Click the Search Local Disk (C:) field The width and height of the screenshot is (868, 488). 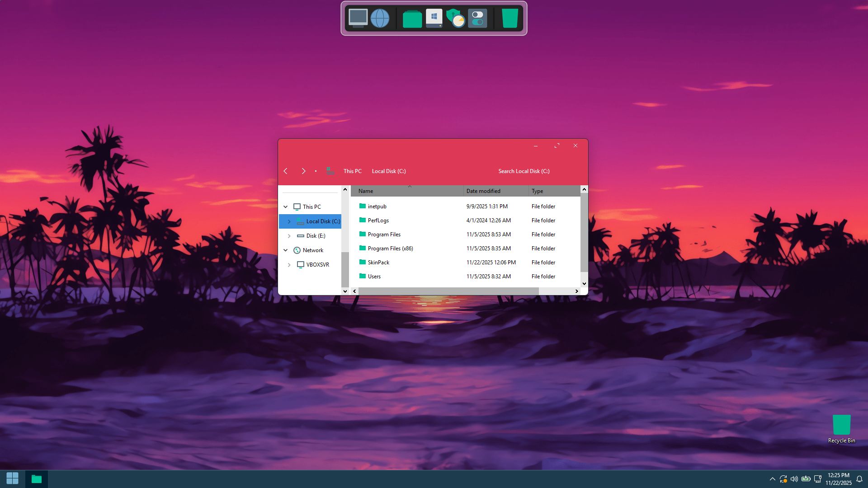(524, 171)
